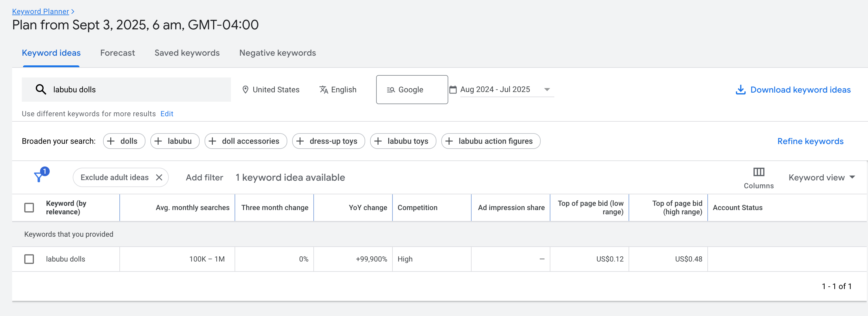Click the 'US$0.12' bid value

click(x=610, y=259)
